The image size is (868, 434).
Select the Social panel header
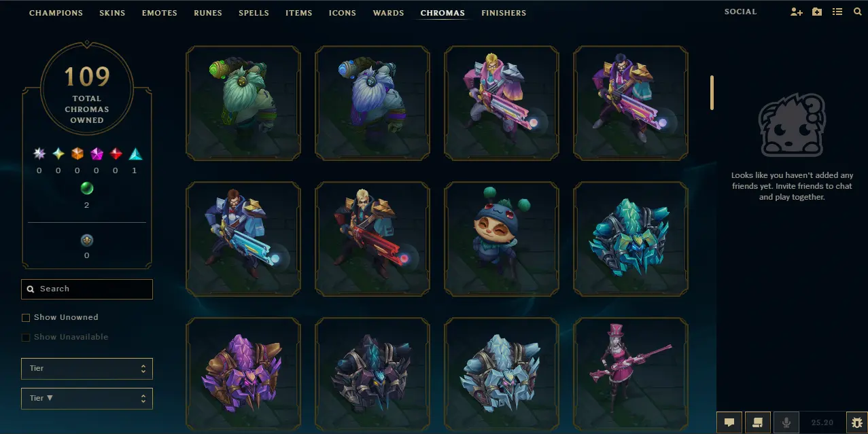point(740,12)
